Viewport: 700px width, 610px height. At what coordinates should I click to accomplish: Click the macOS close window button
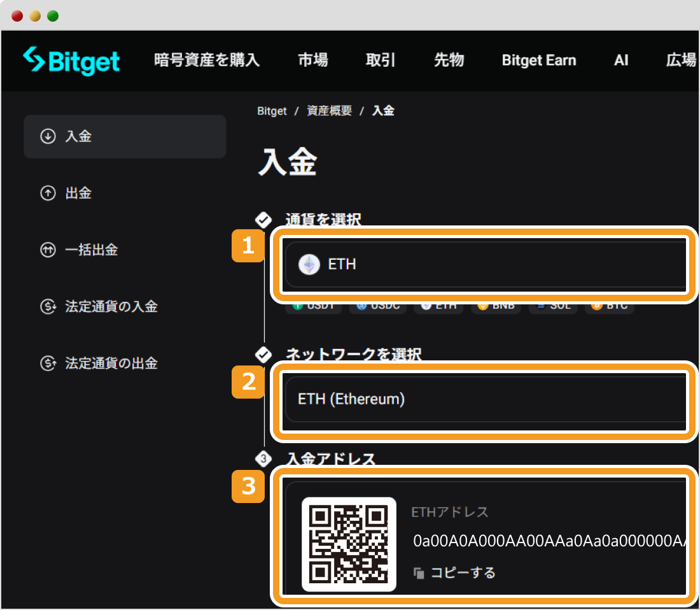[x=17, y=16]
